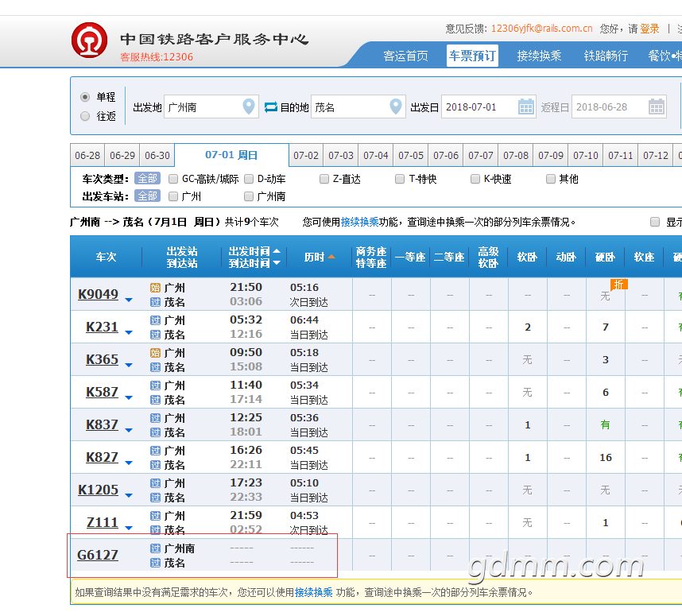The height and width of the screenshot is (616, 682).
Task: Check the Z-直达 train type filter
Action: tap(324, 179)
